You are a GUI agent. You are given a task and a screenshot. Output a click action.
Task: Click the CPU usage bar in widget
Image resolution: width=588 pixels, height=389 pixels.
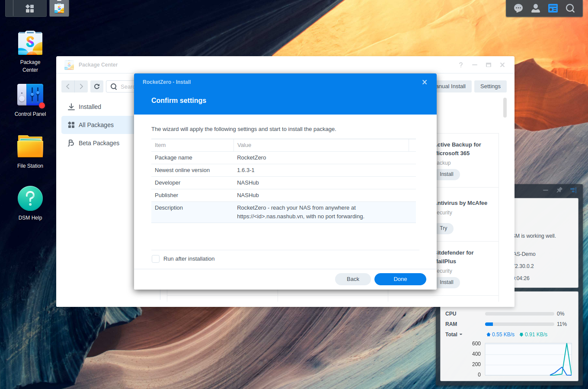coord(520,314)
